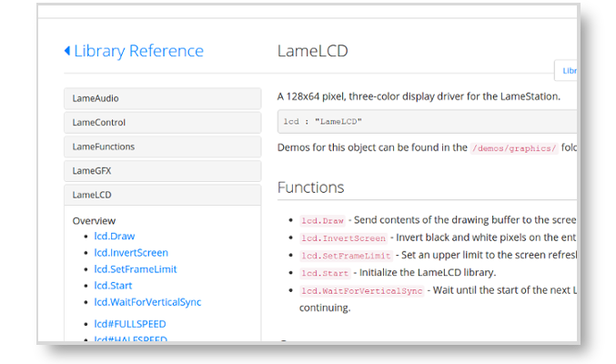The width and height of the screenshot is (616, 364).
Task: Click the LameLCD page title
Action: [313, 51]
